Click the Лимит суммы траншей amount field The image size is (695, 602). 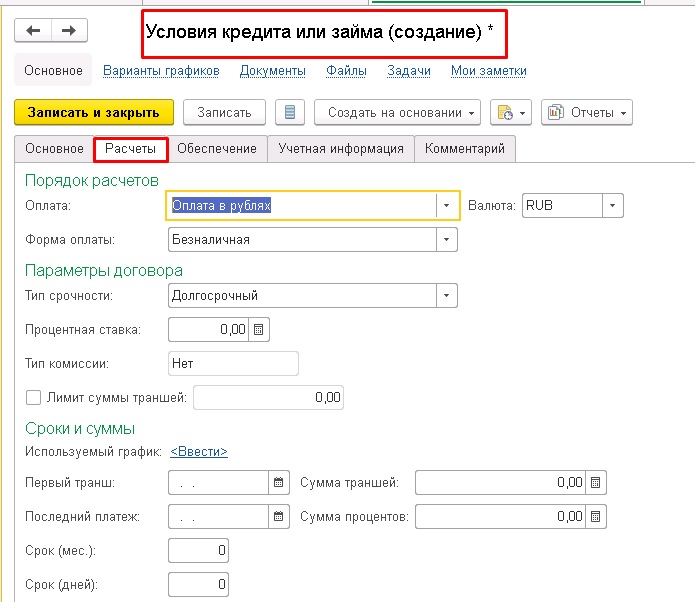tap(269, 397)
